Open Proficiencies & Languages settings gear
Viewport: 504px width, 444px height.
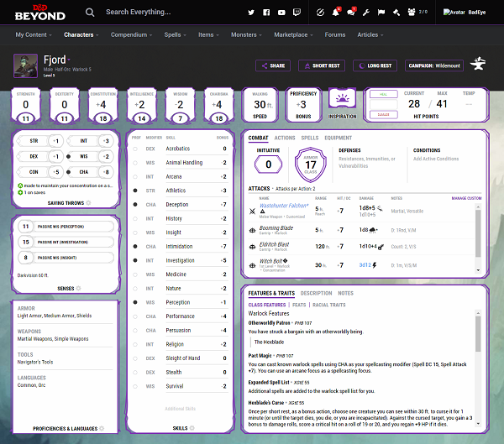tap(102, 429)
